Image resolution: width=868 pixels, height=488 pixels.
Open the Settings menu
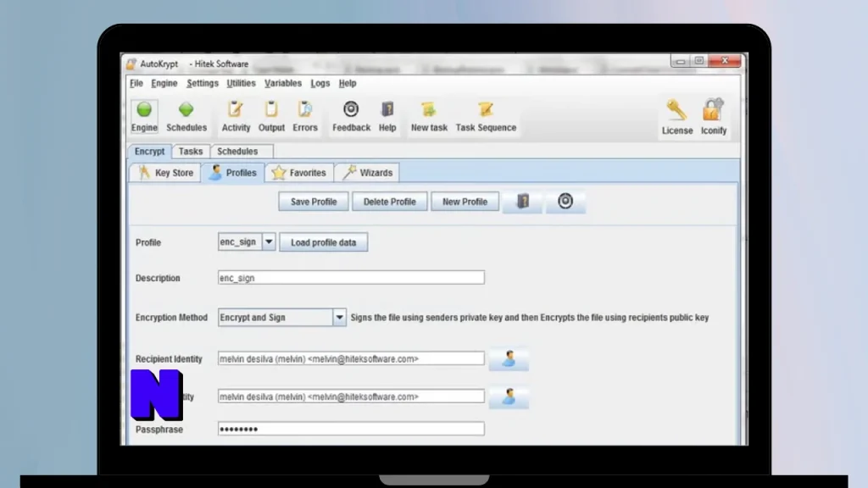(x=203, y=83)
